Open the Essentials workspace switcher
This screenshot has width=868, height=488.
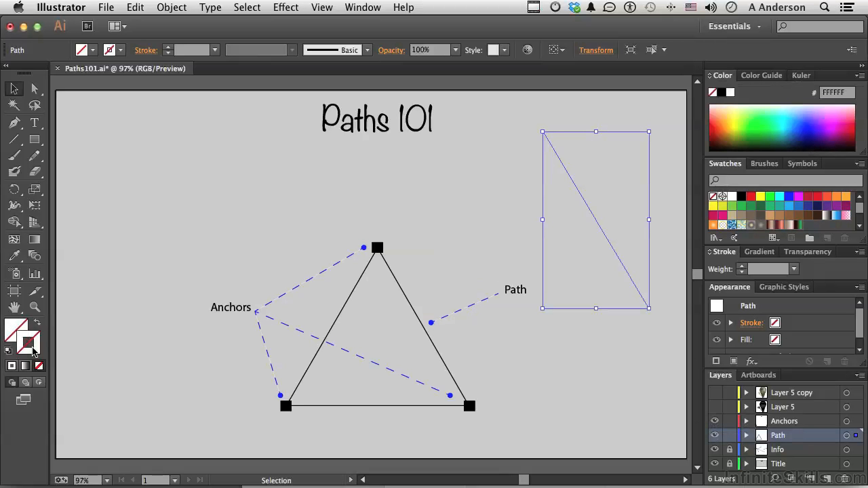click(x=735, y=26)
